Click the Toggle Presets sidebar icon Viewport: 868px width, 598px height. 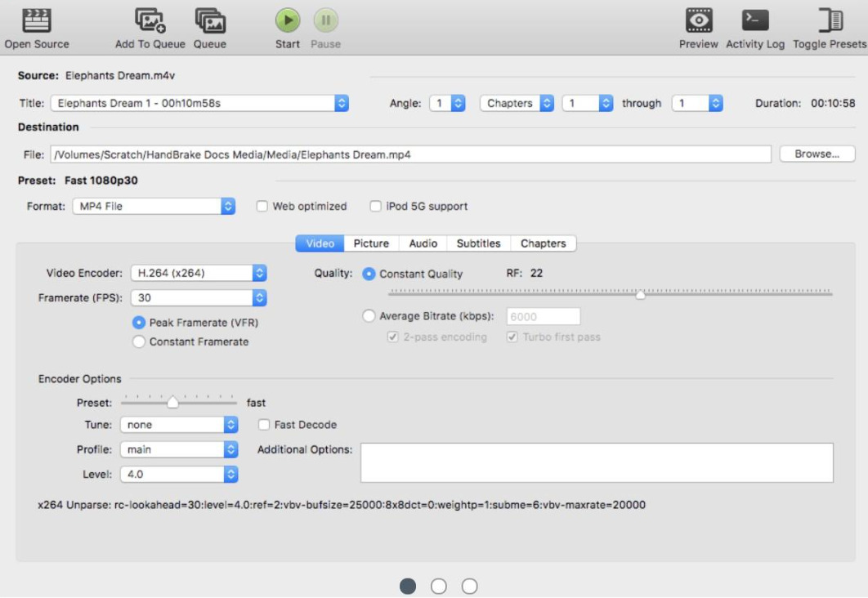(830, 20)
